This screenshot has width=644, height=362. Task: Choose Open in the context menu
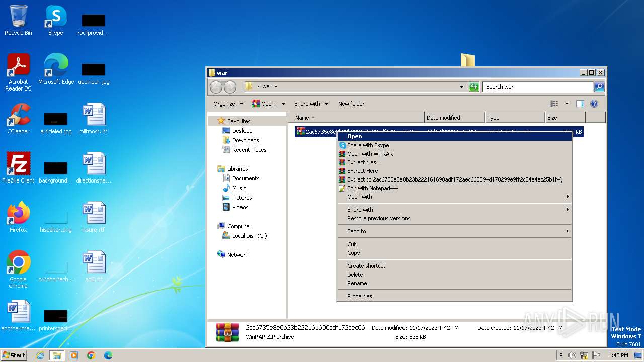[454, 136]
